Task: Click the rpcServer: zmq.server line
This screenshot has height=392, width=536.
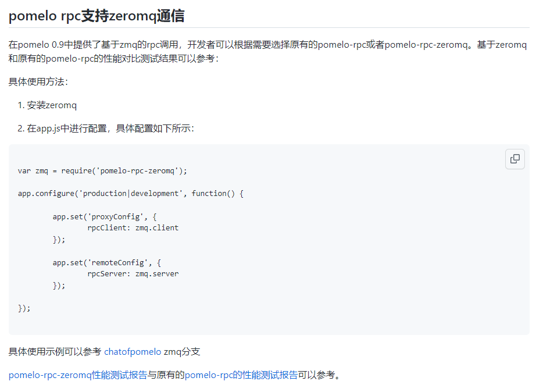Action: [x=133, y=274]
